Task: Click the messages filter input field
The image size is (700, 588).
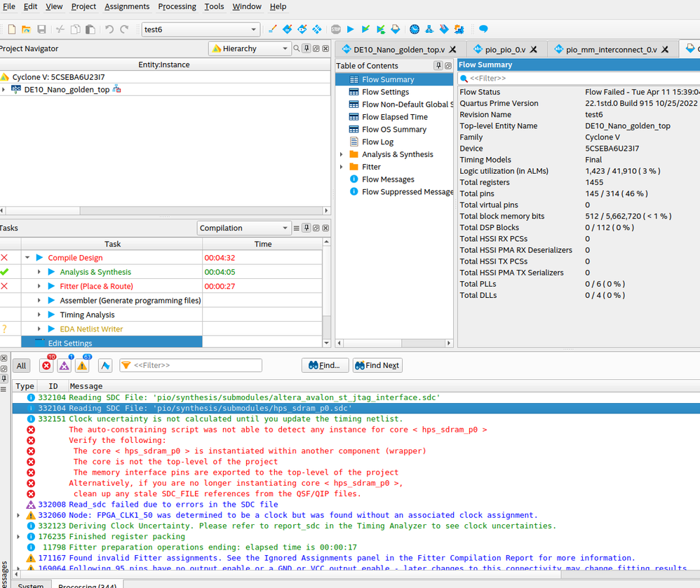Action: click(x=196, y=365)
